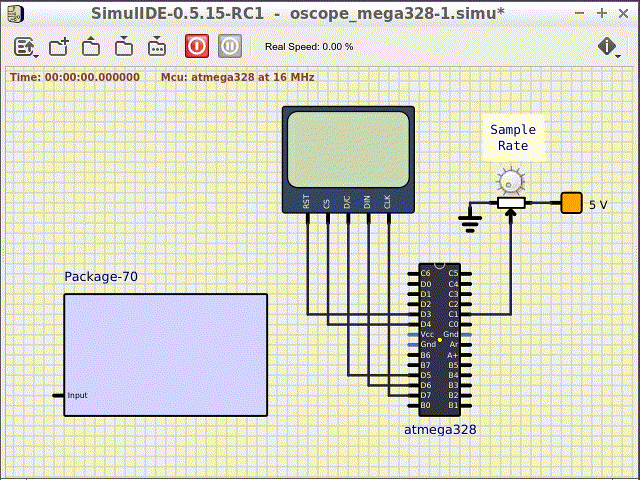Click pin D5 on the atmega328
Viewport: 640px width, 480px height.
(413, 375)
